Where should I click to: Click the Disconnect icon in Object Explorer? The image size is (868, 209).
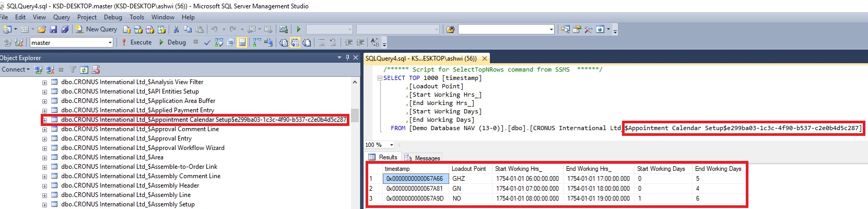click(x=50, y=69)
